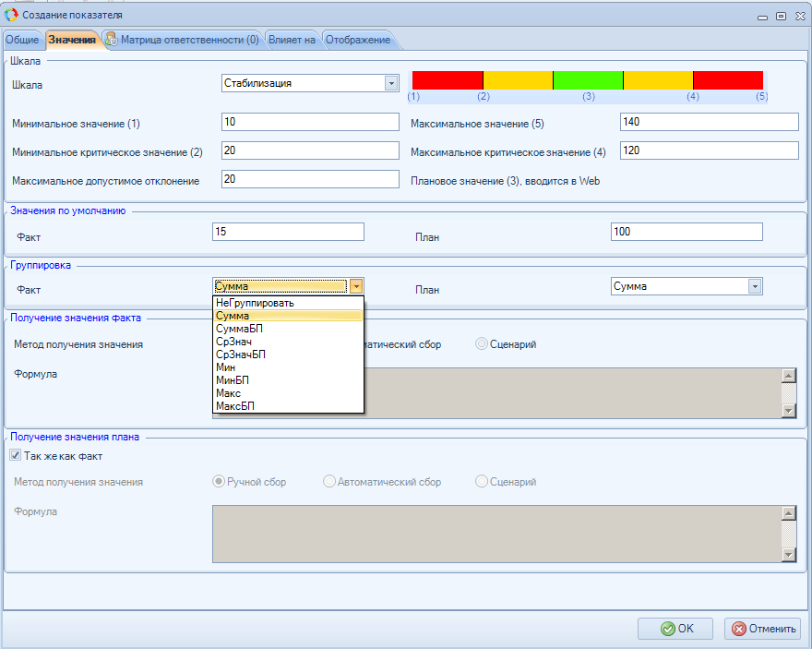Click the green segment of the scale bar
This screenshot has height=649, width=812.
tap(588, 80)
